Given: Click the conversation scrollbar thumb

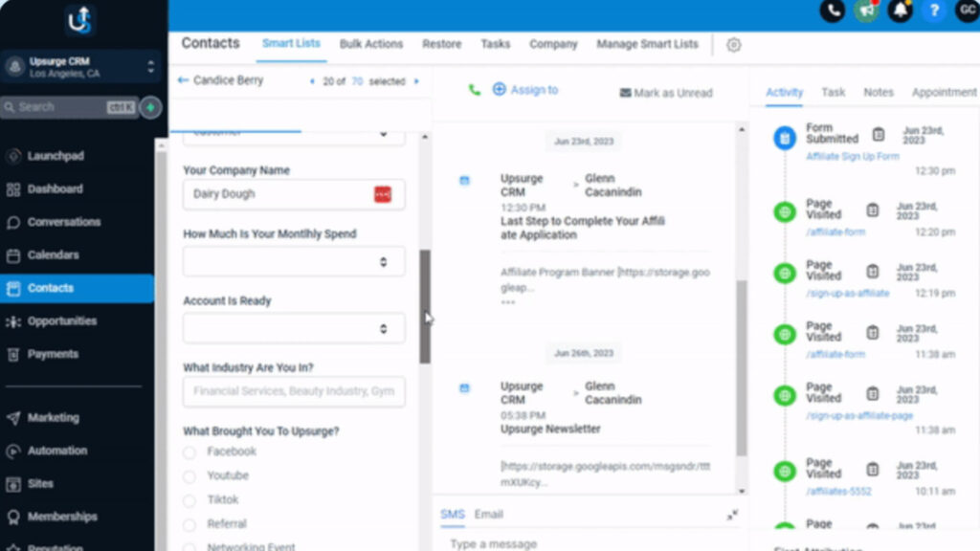Looking at the screenshot, I should point(742,368).
